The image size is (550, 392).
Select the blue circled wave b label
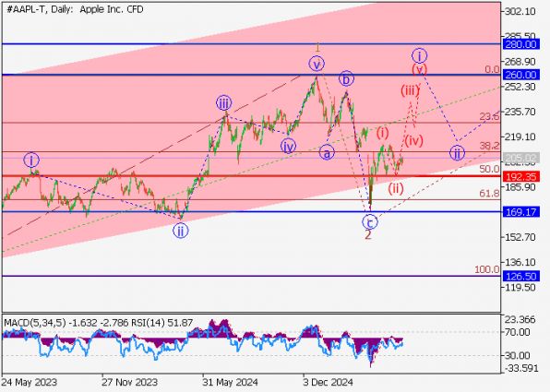(346, 78)
